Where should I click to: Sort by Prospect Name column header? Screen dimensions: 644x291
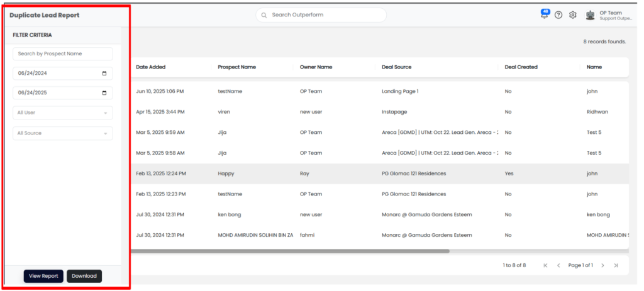[x=236, y=67]
